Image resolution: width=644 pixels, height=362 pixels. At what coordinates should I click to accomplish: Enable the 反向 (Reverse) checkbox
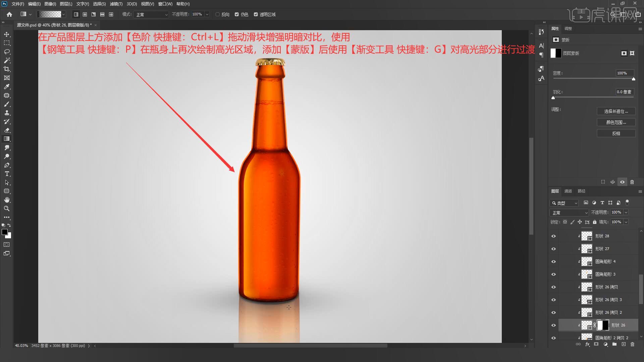tap(218, 14)
